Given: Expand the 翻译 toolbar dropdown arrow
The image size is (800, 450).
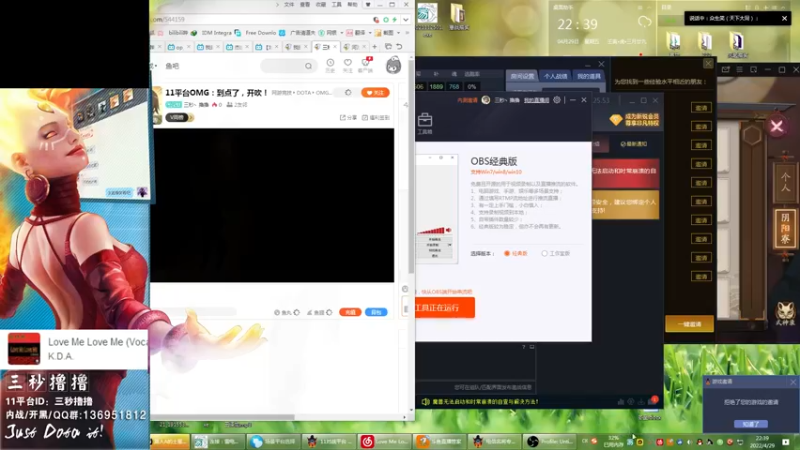Looking at the screenshot, I should coord(370,33).
